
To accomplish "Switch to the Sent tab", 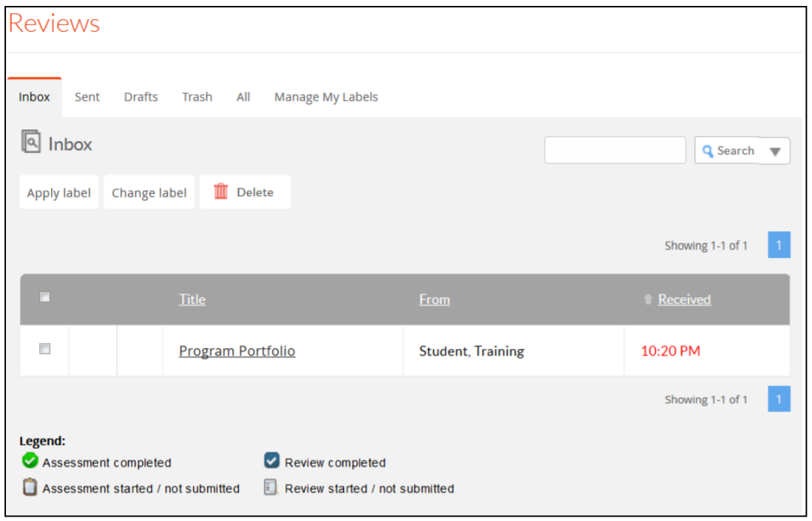I will point(87,96).
